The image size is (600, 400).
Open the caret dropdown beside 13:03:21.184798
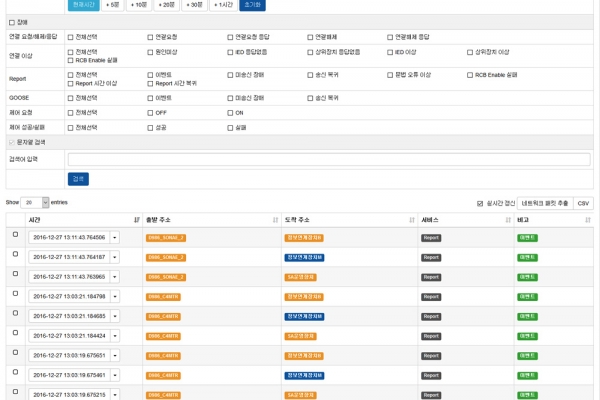pos(114,296)
